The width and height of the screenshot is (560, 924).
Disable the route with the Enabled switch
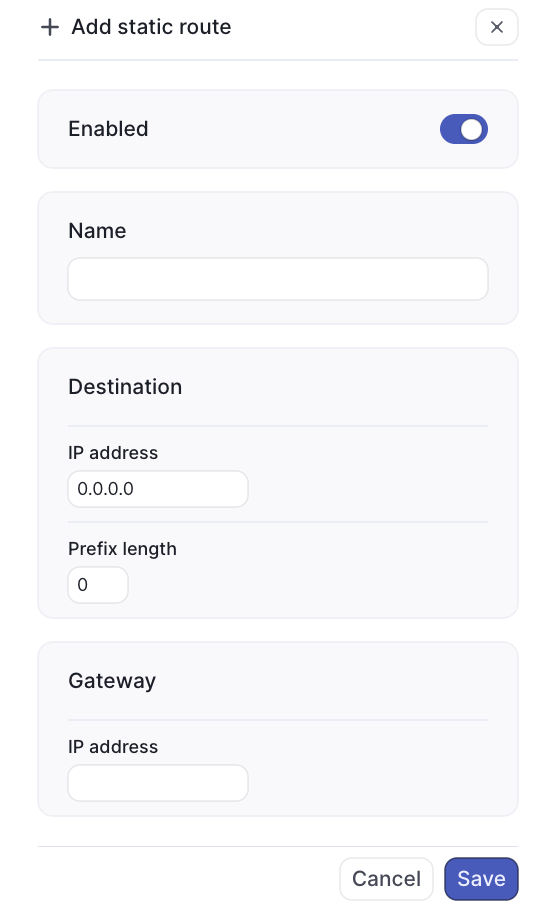coord(464,129)
